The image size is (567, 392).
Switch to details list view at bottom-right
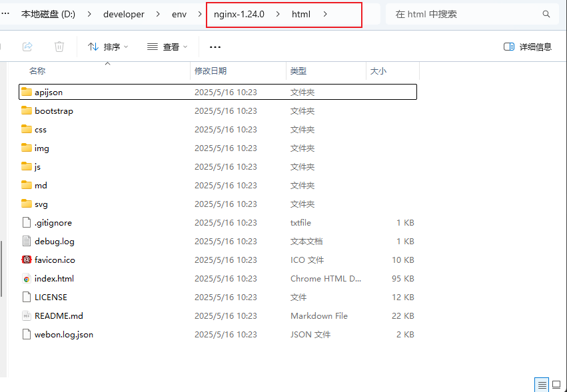click(542, 385)
